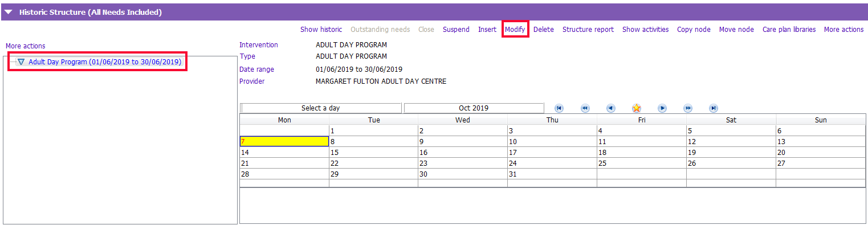Click the Select a day field
The width and height of the screenshot is (868, 225).
321,108
